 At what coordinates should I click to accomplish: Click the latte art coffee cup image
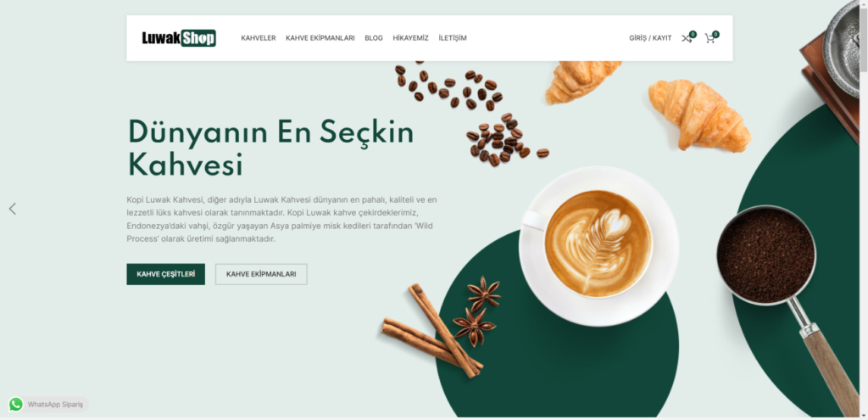click(x=598, y=245)
